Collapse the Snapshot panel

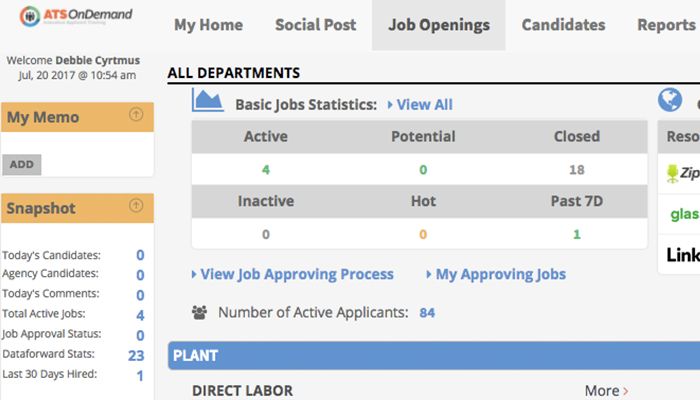pyautogui.click(x=137, y=207)
